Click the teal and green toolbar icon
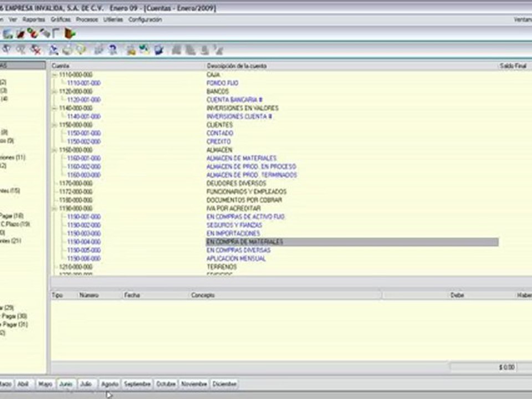The height and width of the screenshot is (399, 532). pos(145,50)
